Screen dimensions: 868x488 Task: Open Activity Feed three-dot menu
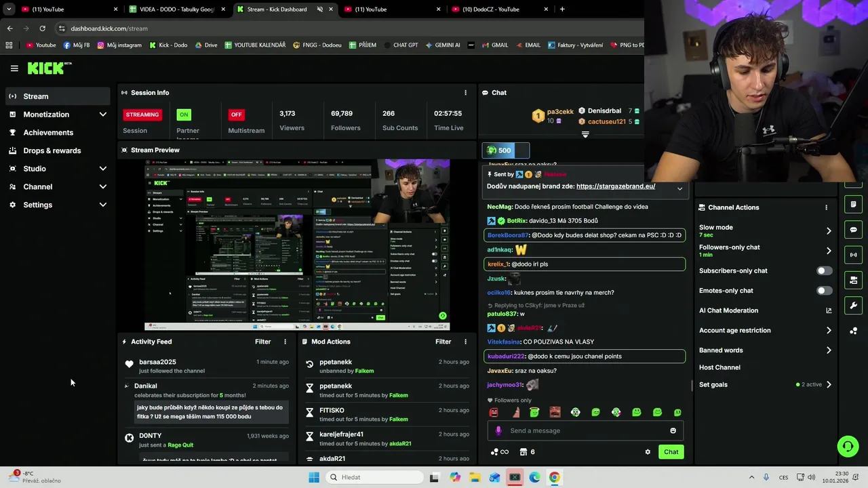click(285, 342)
